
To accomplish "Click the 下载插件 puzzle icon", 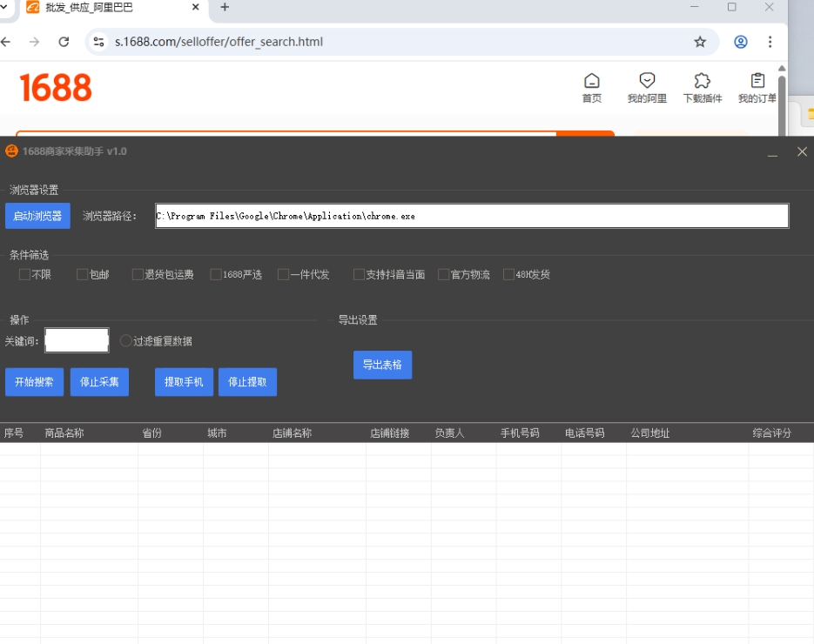I will (x=702, y=82).
